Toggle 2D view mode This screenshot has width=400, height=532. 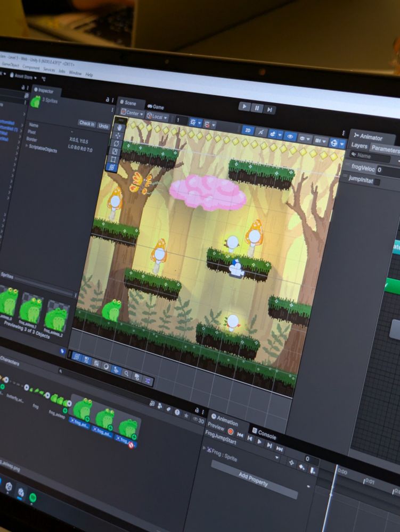click(248, 130)
